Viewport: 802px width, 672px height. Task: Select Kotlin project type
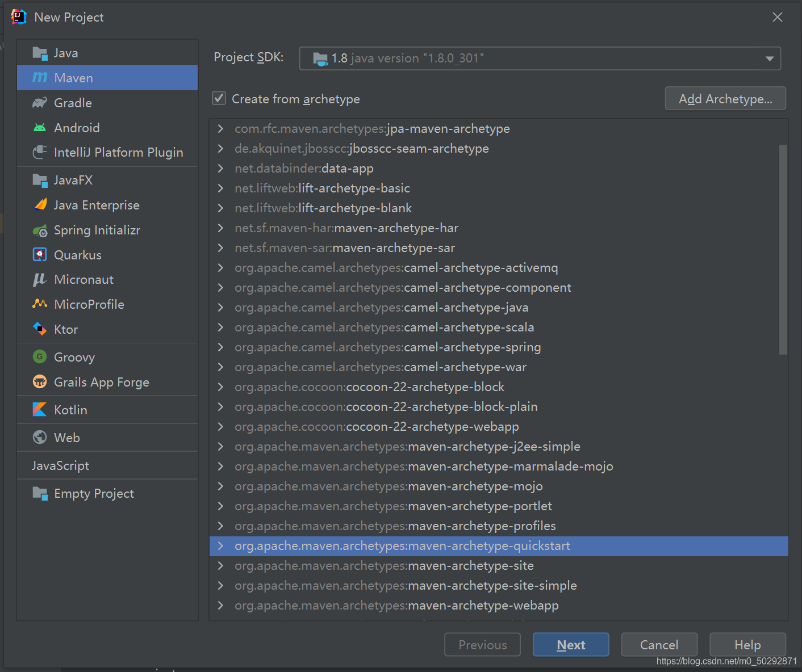(x=107, y=410)
